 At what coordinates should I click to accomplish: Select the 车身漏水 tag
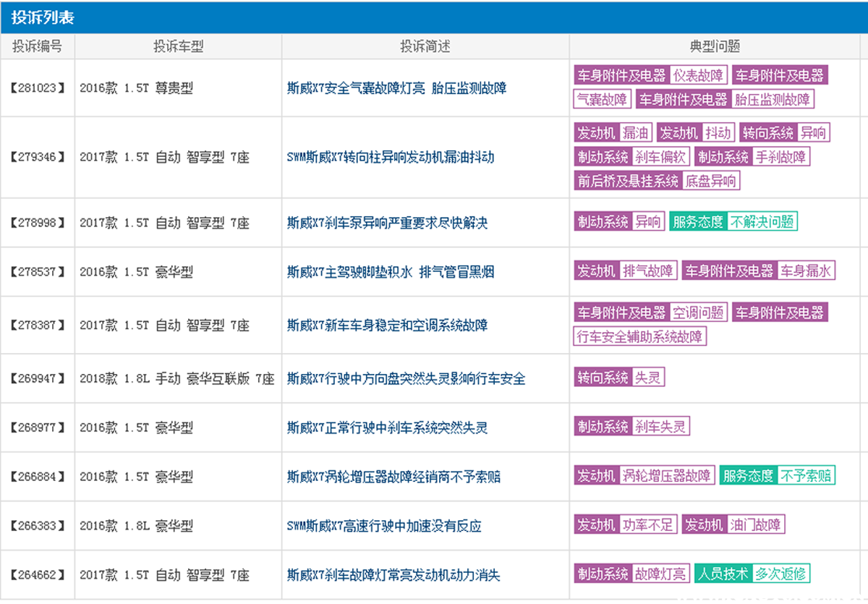pyautogui.click(x=806, y=271)
